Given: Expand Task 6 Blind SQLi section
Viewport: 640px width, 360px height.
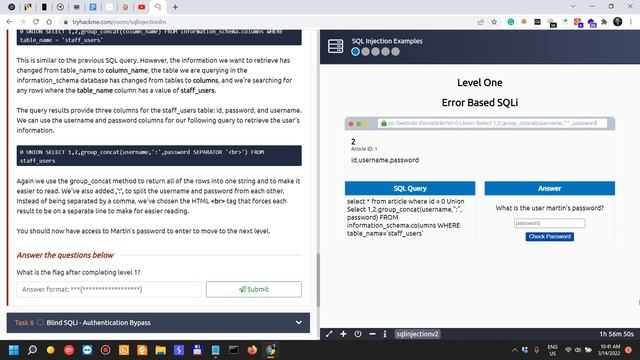Looking at the screenshot, I should 158,322.
